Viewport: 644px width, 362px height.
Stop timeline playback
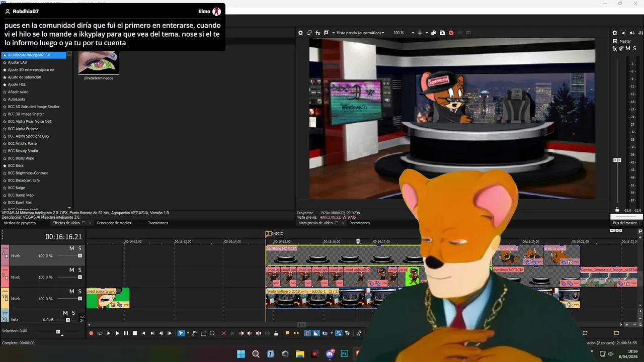point(135,333)
